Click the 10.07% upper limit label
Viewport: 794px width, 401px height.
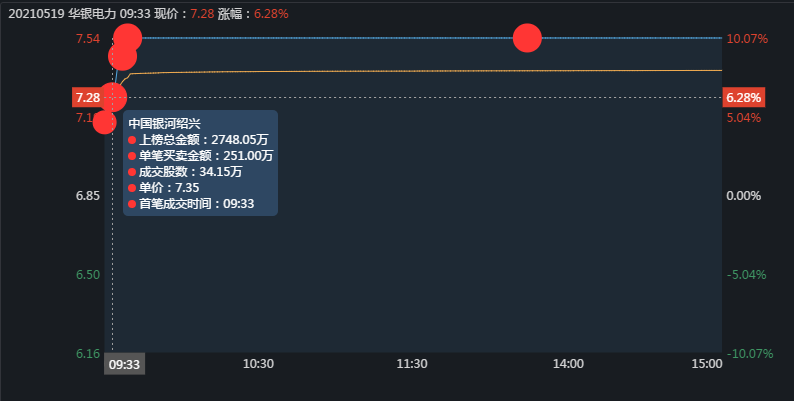747,39
